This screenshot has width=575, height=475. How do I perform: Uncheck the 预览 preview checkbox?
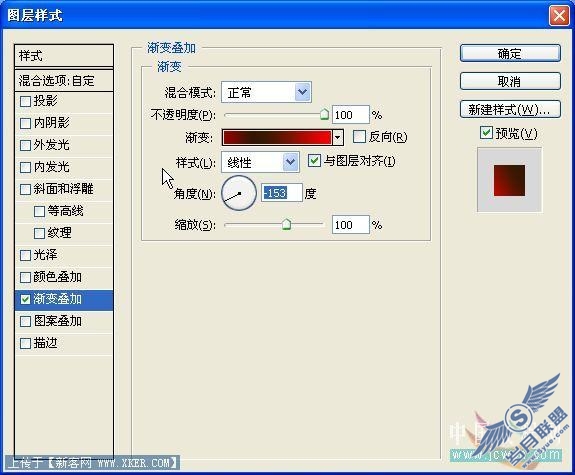coord(486,133)
